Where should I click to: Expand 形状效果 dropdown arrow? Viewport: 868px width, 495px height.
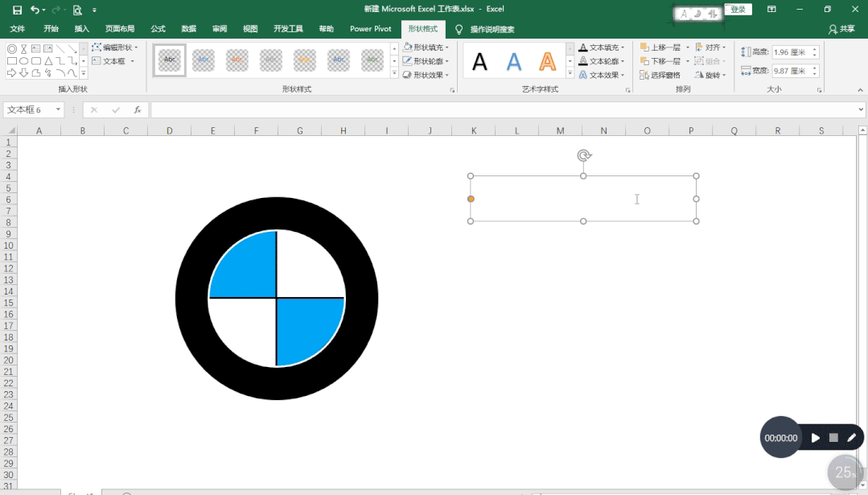pyautogui.click(x=447, y=76)
